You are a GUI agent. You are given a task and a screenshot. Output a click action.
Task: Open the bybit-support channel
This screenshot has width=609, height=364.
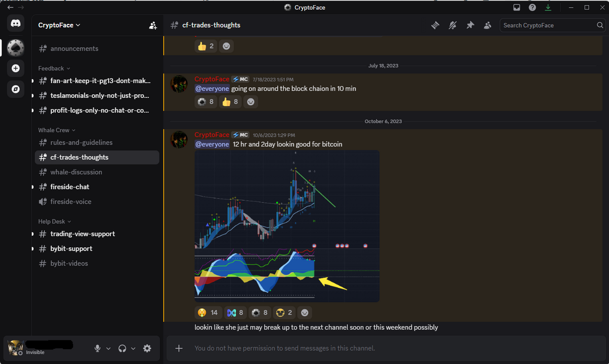pyautogui.click(x=97, y=248)
